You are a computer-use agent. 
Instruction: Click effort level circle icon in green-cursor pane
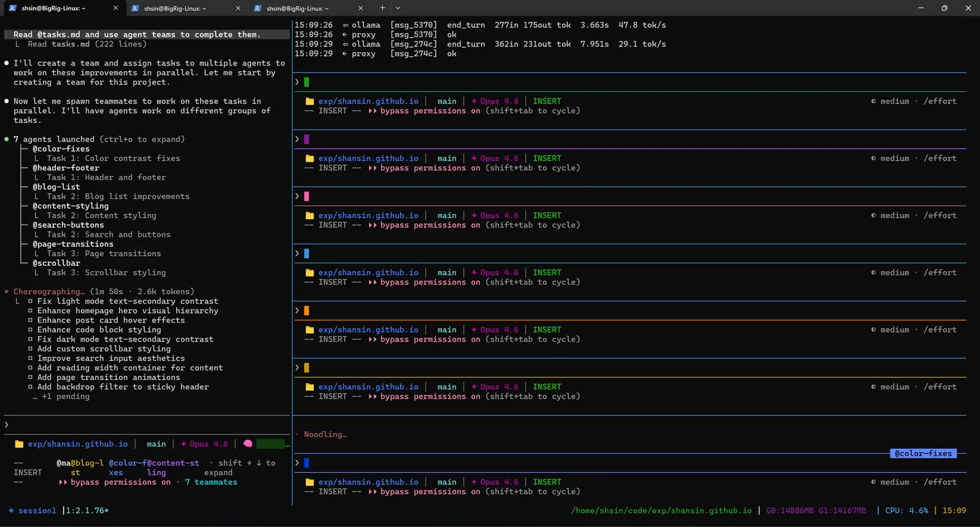[x=873, y=102]
